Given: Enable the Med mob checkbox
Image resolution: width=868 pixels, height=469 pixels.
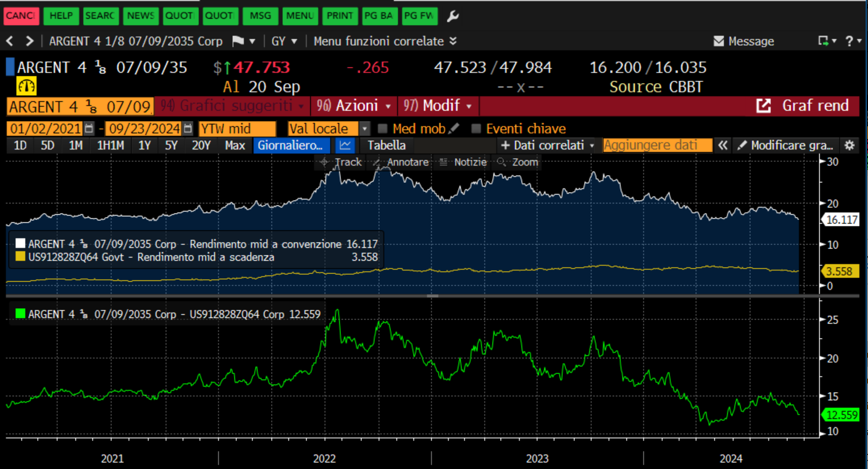Looking at the screenshot, I should pos(382,129).
